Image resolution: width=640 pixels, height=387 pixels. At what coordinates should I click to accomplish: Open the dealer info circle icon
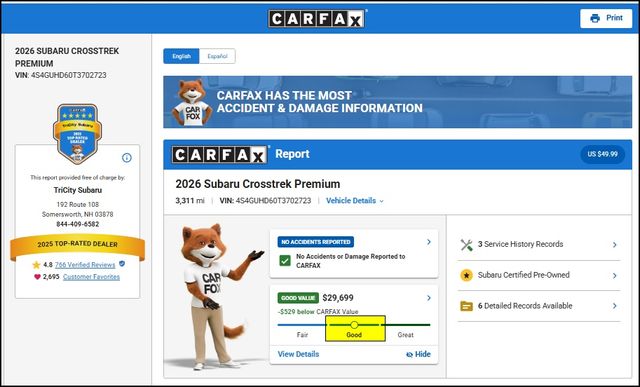click(x=127, y=158)
